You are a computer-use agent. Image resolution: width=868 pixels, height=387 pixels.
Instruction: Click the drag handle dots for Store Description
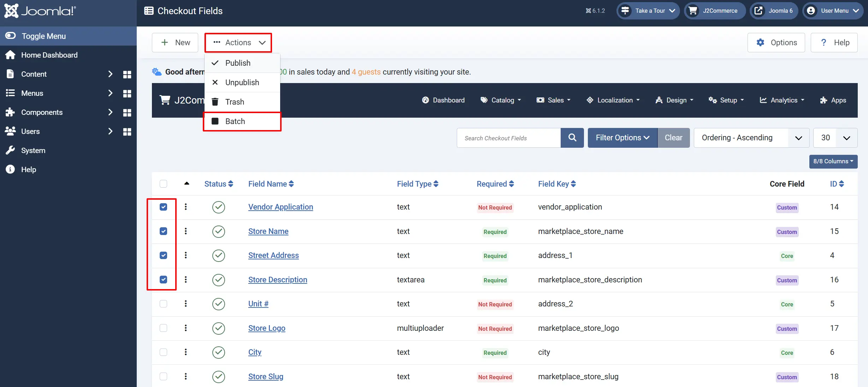[186, 280]
